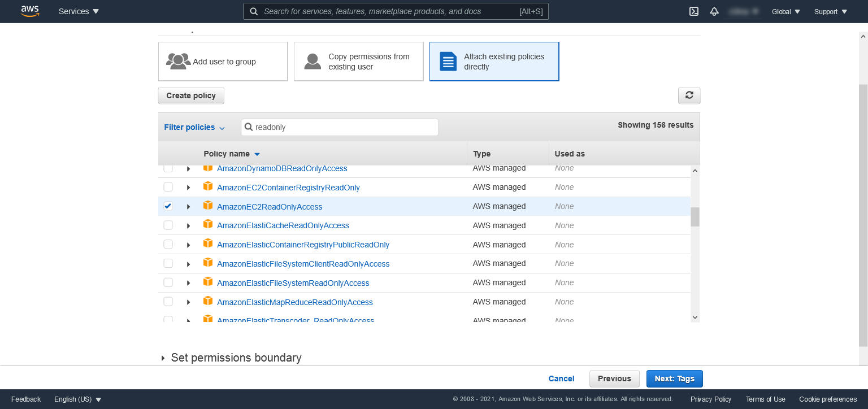Click the policy list scroll down arrow

(695, 317)
